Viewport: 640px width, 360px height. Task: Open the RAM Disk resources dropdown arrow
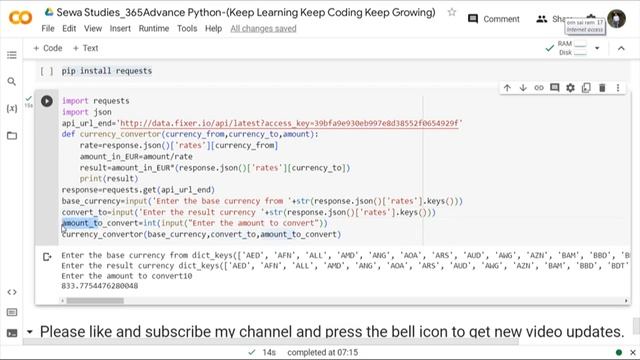pyautogui.click(x=597, y=48)
